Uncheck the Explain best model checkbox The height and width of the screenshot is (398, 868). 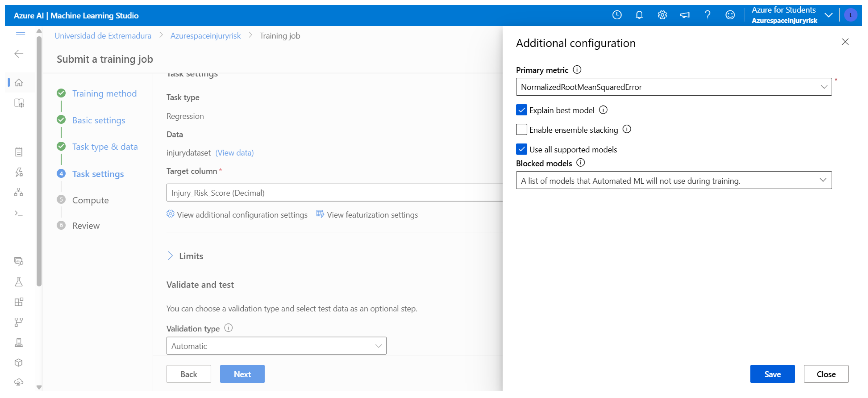pos(521,110)
